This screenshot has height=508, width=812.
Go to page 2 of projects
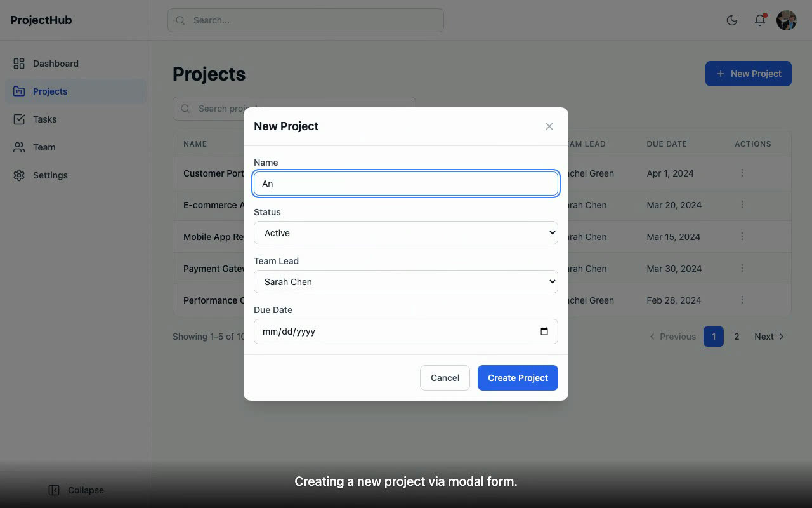point(737,337)
